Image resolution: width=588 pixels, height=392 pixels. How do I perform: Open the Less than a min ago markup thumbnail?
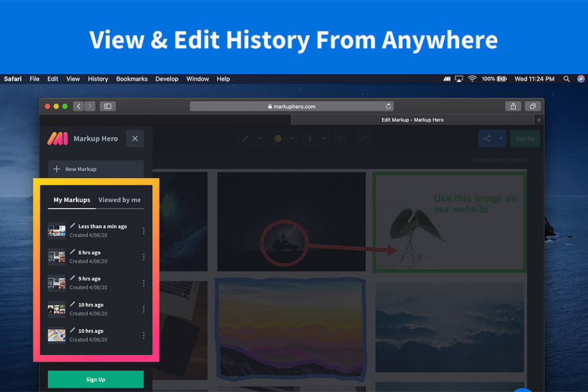pos(57,231)
